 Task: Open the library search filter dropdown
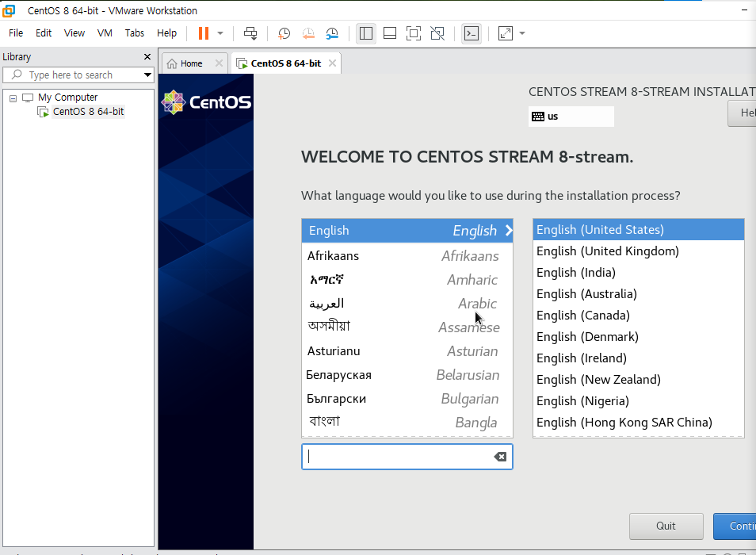coord(147,75)
